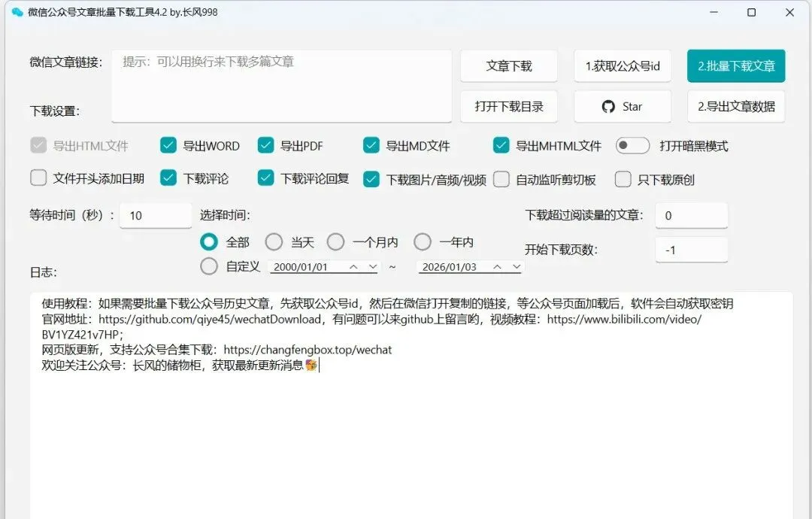The image size is (812, 519).
Task: Select the 一个月内 radio button
Action: pos(335,242)
